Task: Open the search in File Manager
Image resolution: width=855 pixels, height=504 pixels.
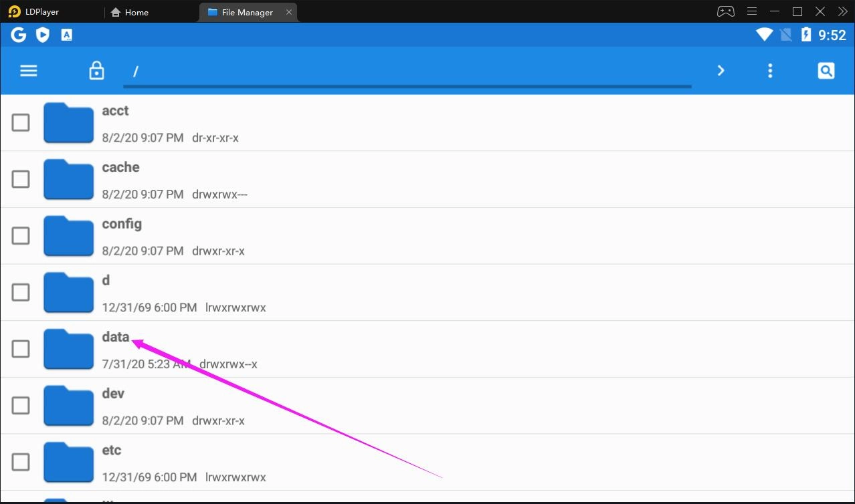Action: pyautogui.click(x=826, y=70)
